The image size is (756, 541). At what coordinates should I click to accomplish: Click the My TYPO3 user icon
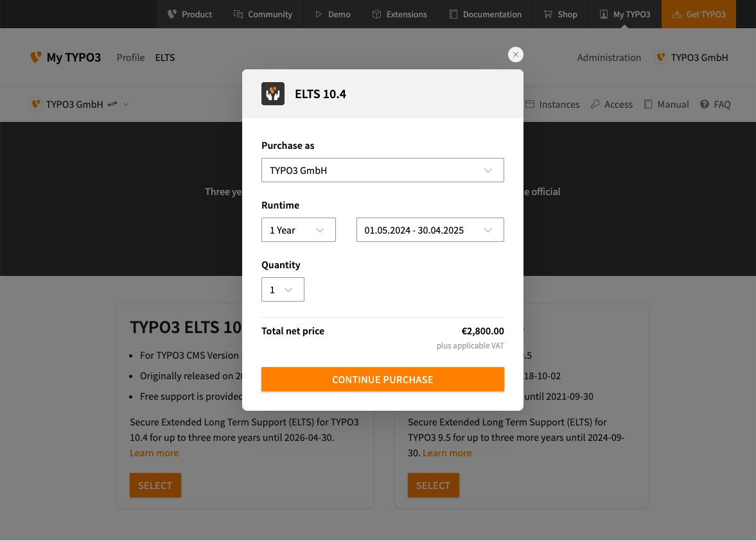604,15
